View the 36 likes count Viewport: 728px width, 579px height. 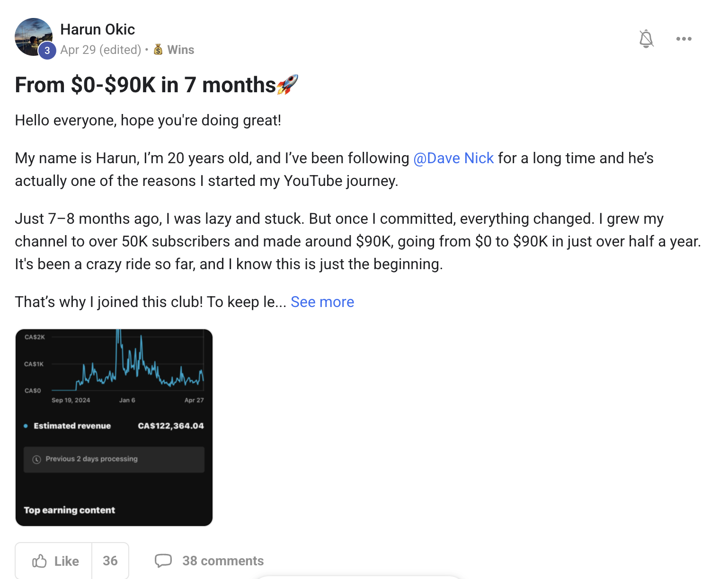(x=110, y=561)
